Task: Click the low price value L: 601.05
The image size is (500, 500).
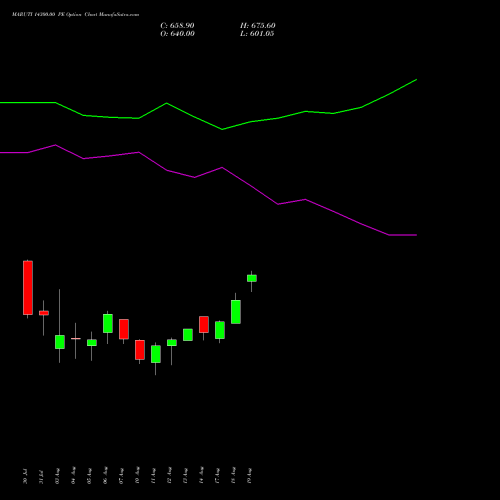Action: coord(257,34)
